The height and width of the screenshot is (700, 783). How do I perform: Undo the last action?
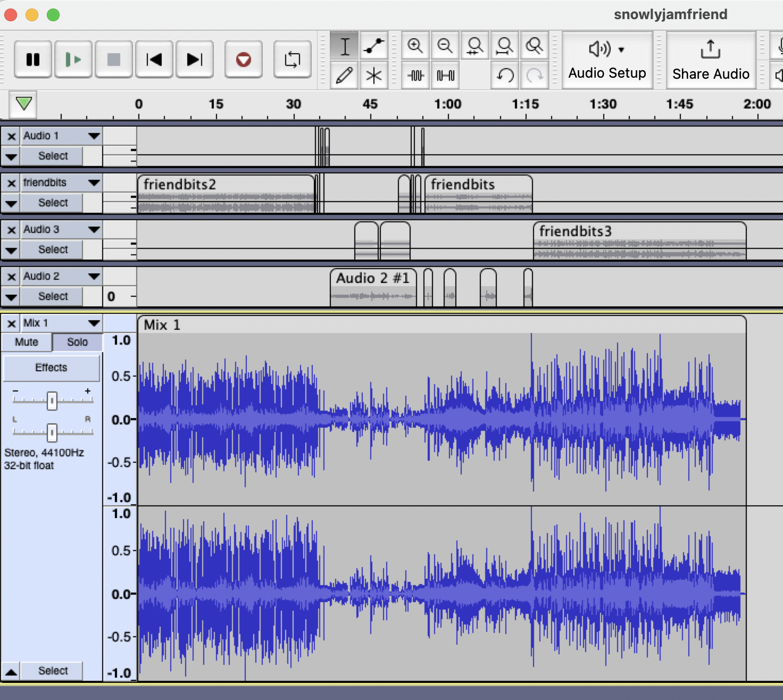coord(505,76)
